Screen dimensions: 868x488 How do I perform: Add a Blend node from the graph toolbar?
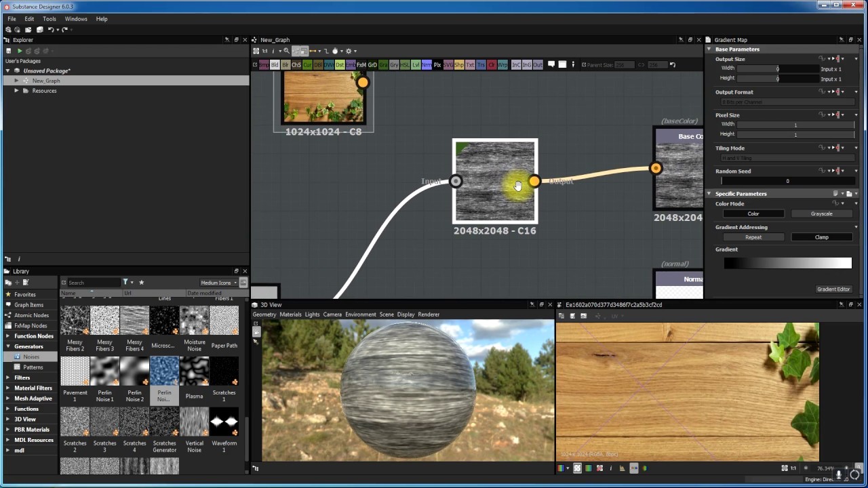click(274, 64)
